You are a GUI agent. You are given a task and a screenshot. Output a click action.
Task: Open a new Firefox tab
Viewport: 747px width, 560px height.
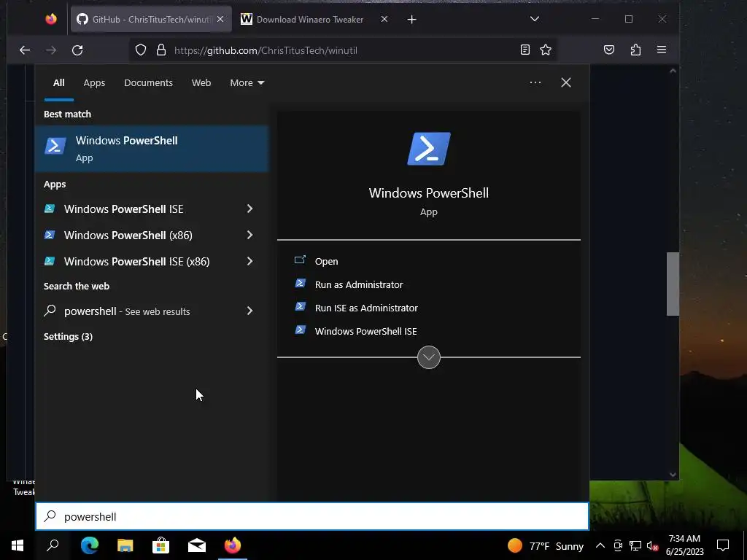(412, 20)
